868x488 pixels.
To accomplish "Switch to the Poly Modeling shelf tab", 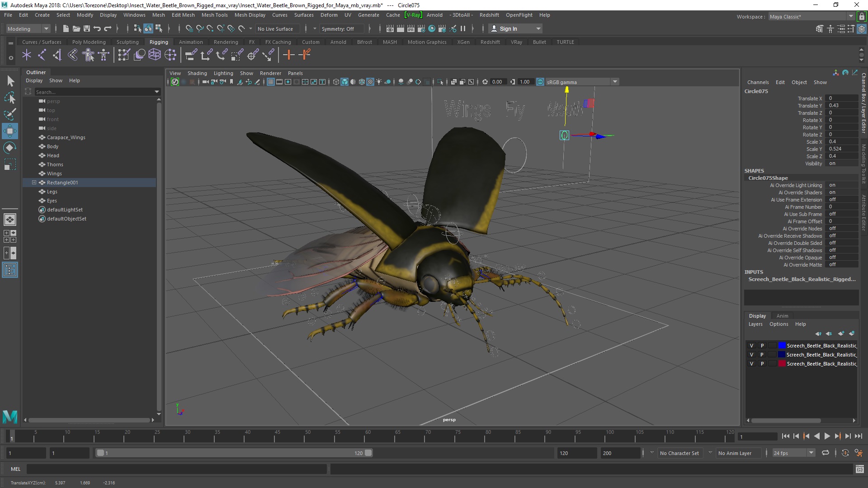I will pyautogui.click(x=89, y=42).
